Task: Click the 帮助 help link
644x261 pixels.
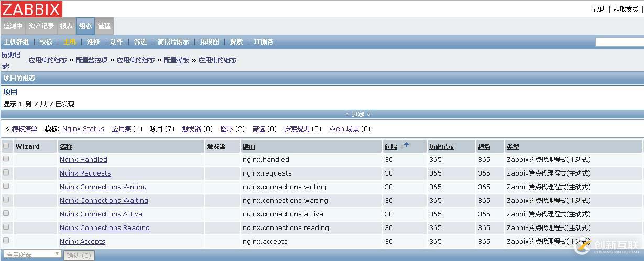Action: [x=599, y=9]
